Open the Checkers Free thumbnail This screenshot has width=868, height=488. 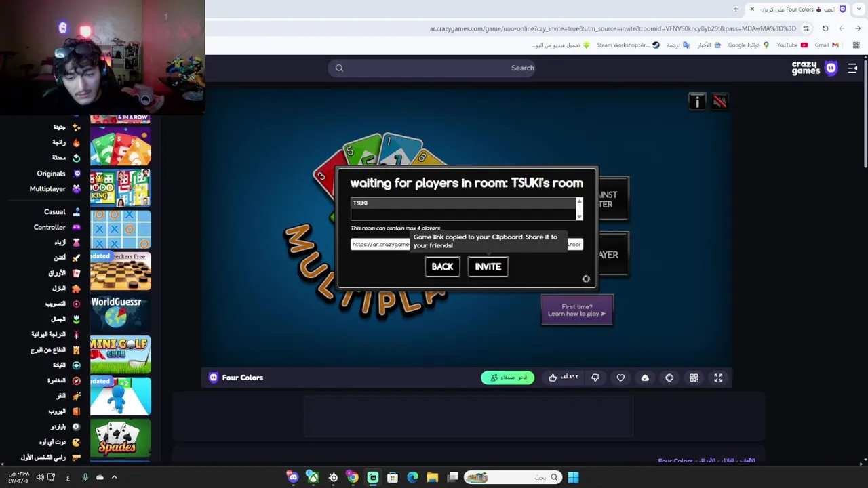pos(121,271)
